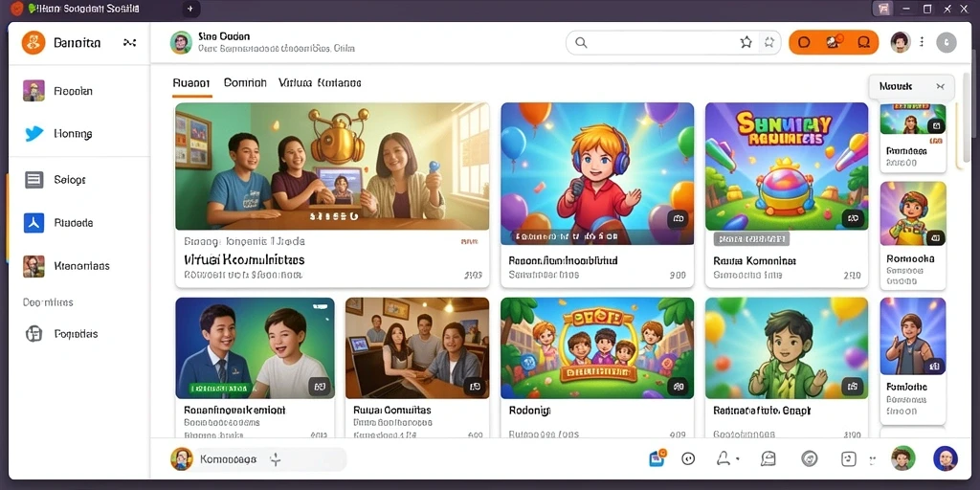Click the dashed star icon in search bar
The height and width of the screenshot is (490, 980).
click(x=769, y=42)
